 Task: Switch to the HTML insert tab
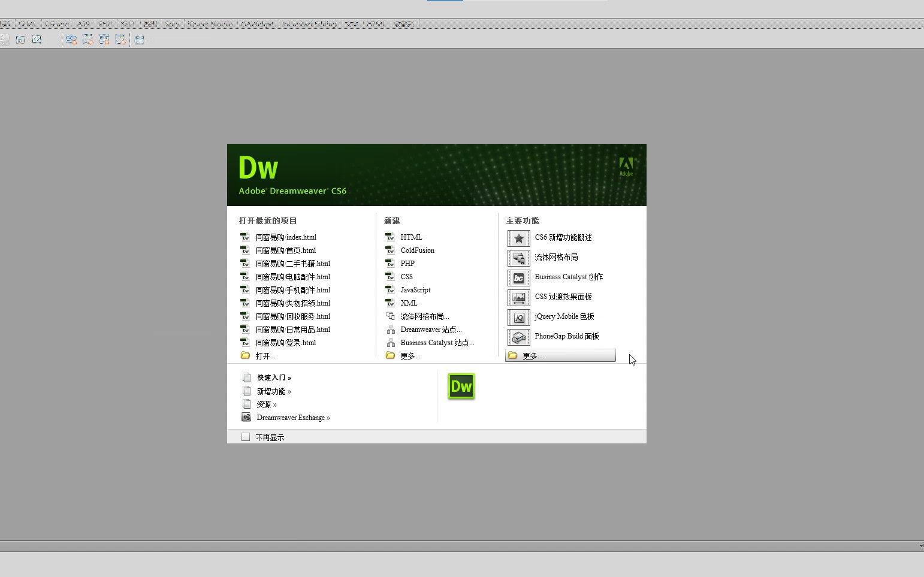[x=376, y=24]
